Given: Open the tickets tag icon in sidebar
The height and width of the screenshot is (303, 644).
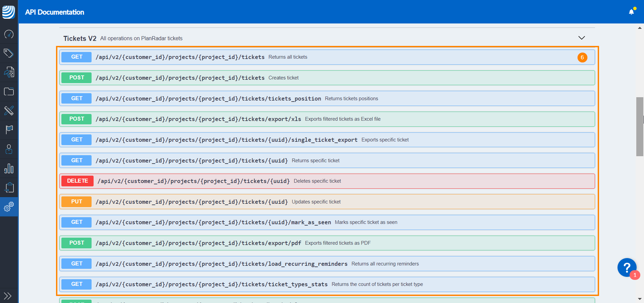Looking at the screenshot, I should click(9, 53).
